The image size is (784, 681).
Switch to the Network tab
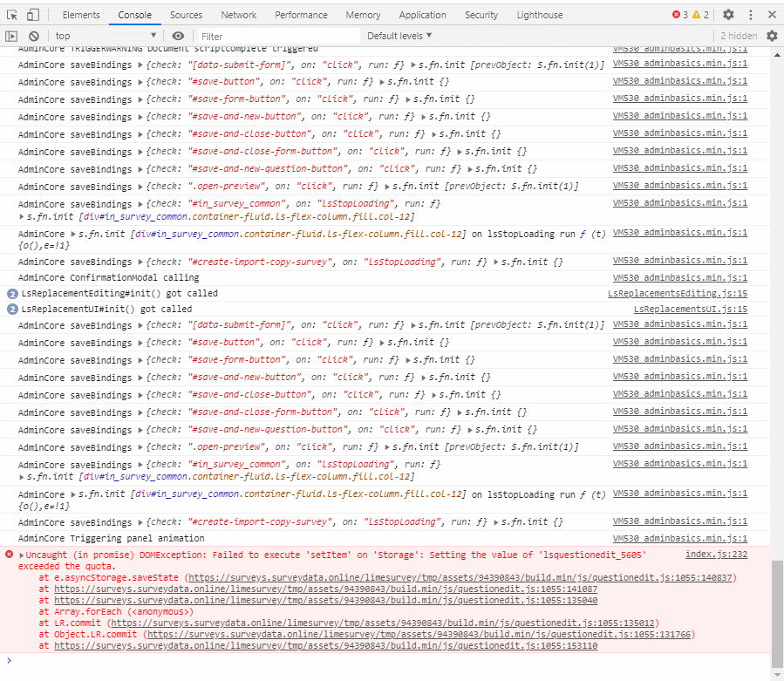tap(238, 15)
